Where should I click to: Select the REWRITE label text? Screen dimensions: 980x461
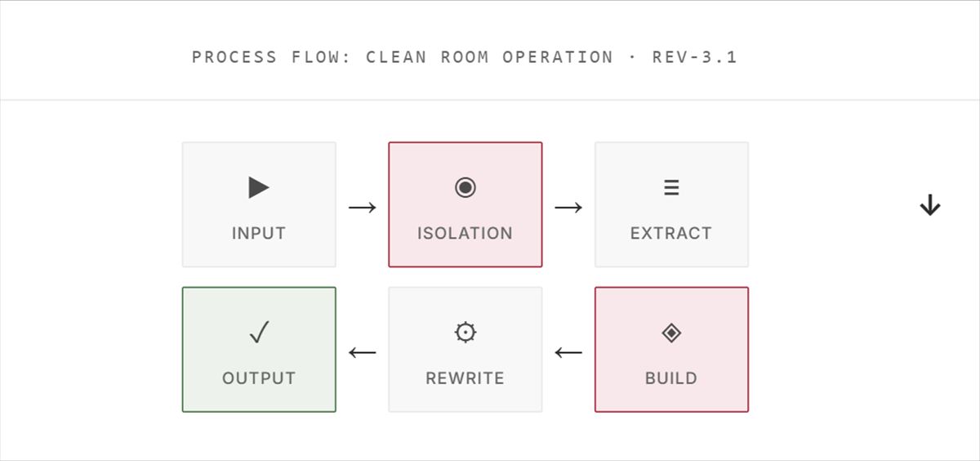(465, 378)
